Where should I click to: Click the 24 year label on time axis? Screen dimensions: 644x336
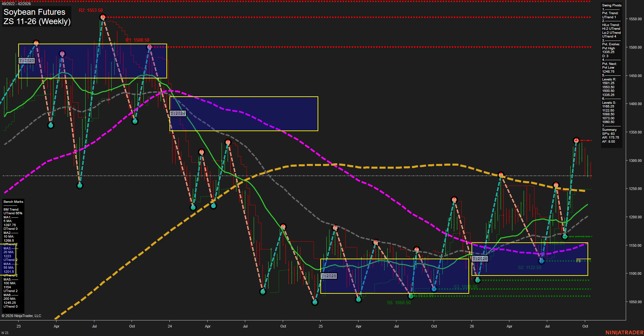pyautogui.click(x=170, y=326)
